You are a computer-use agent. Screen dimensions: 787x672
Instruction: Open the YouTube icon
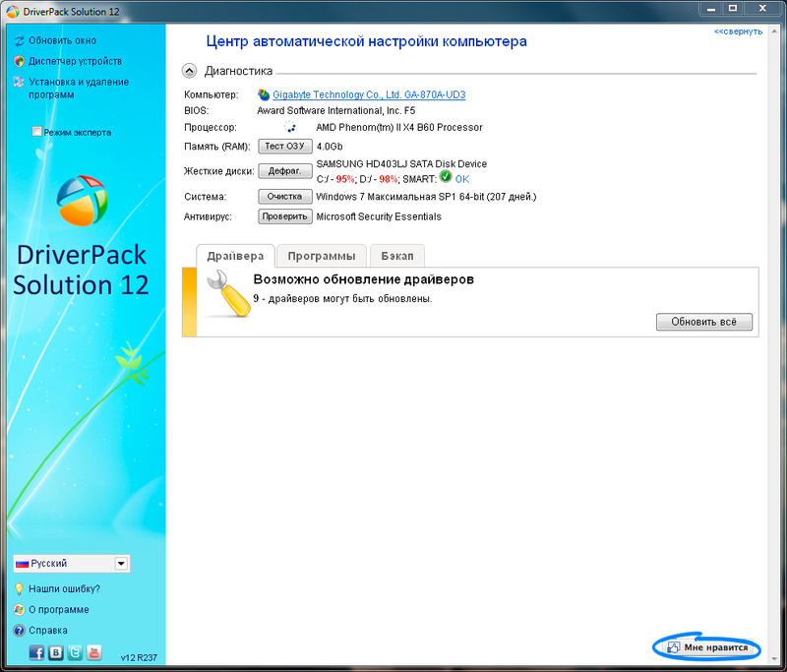pos(93,652)
